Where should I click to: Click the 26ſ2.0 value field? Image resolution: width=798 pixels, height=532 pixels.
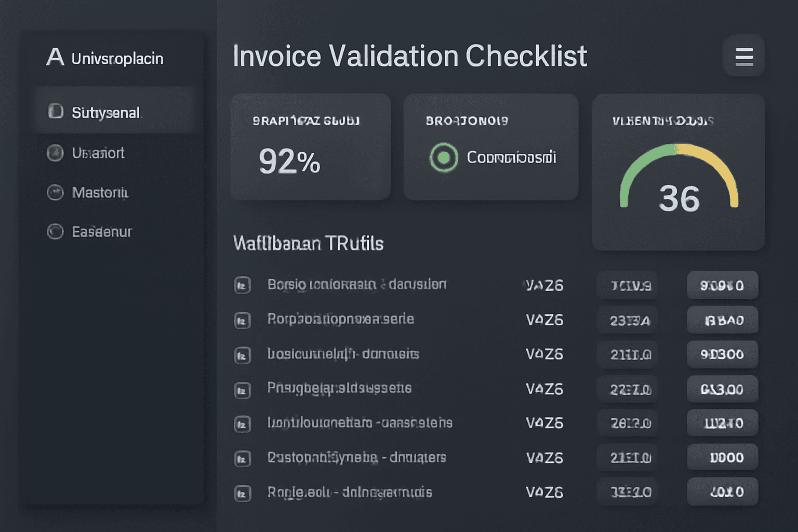click(x=627, y=423)
